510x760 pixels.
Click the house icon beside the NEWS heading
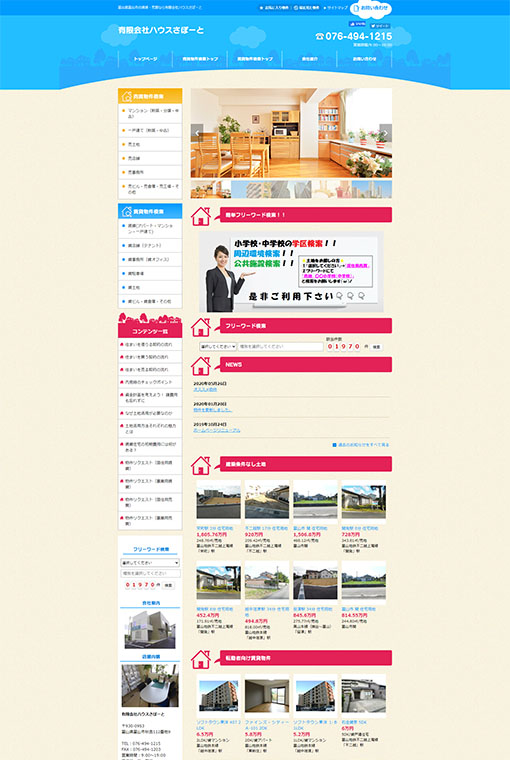[x=201, y=365]
